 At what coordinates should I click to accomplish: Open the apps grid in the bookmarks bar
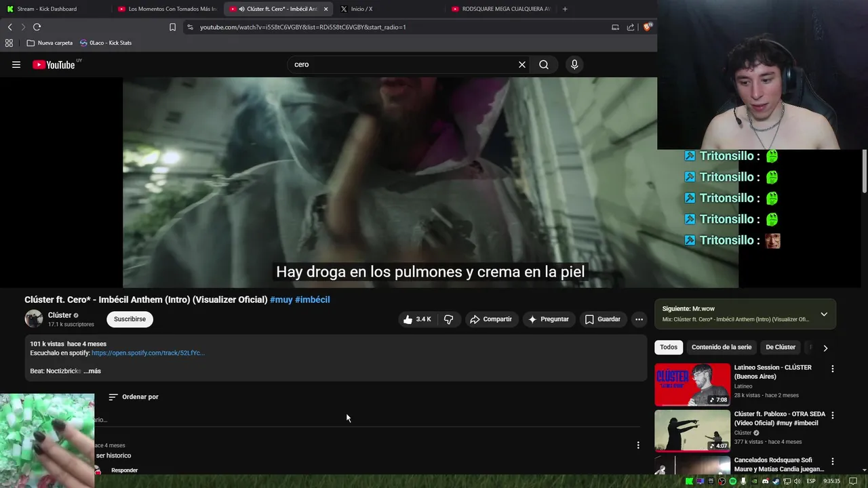[9, 43]
